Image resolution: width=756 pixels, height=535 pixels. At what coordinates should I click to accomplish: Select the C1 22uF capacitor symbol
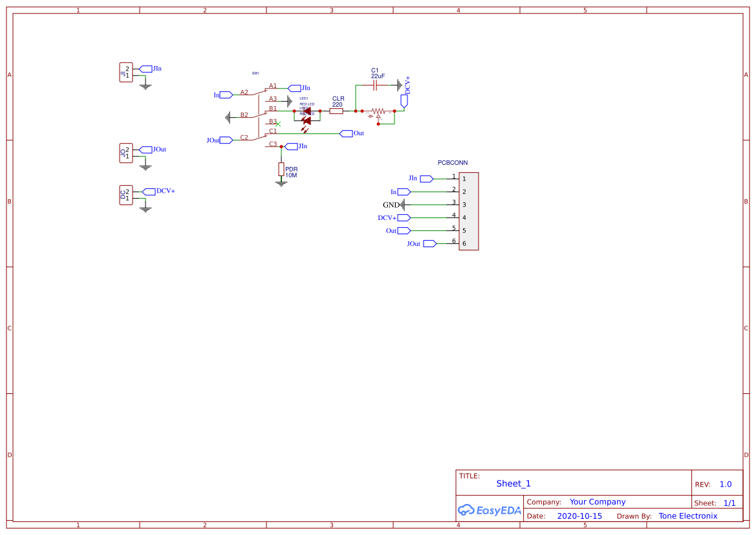click(374, 85)
